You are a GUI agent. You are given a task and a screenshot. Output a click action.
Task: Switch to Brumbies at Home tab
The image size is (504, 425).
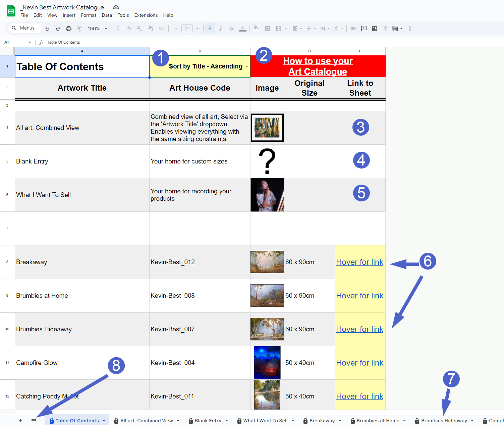click(x=378, y=421)
